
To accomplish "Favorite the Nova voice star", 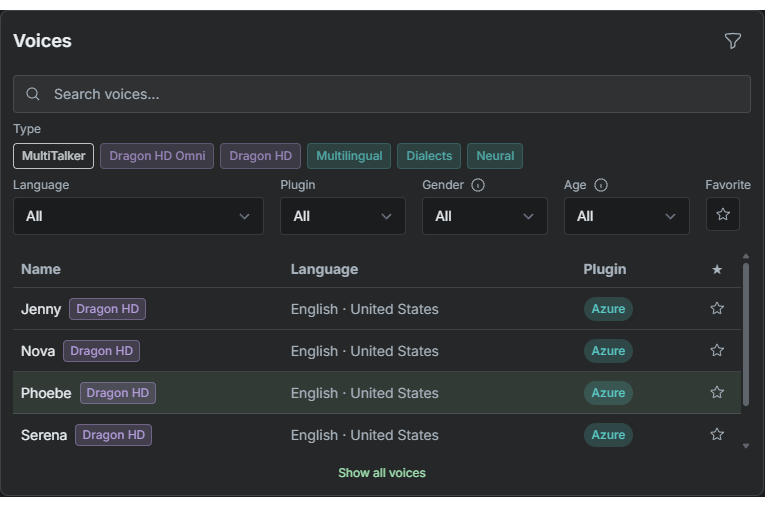I will pos(717,350).
